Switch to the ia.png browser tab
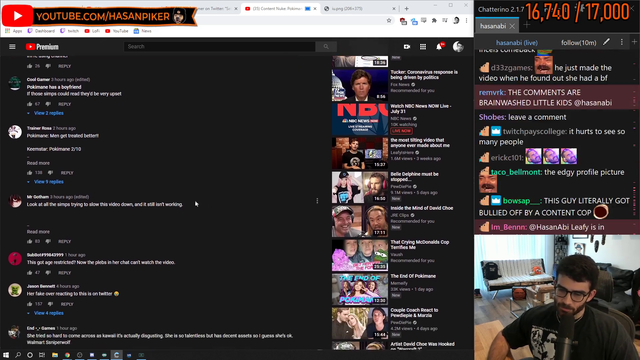The image size is (640, 360). pos(358,9)
